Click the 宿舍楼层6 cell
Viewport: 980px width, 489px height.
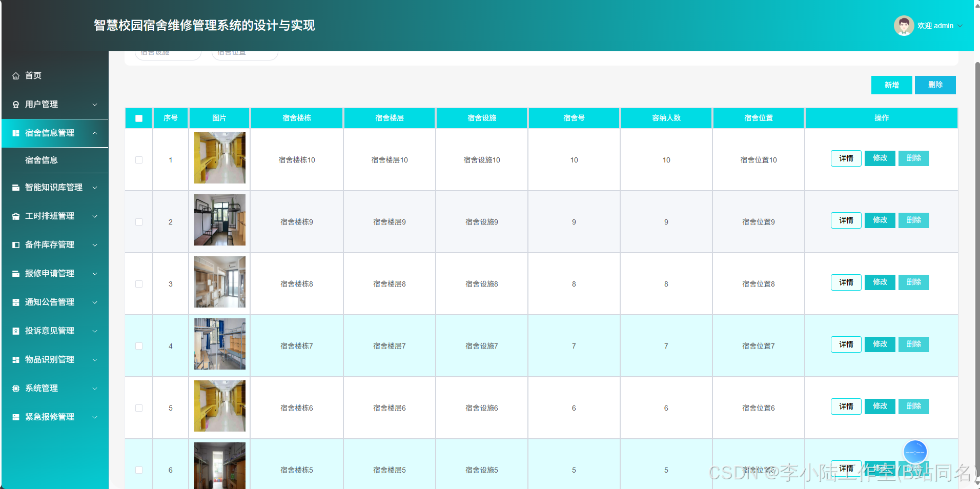point(390,408)
